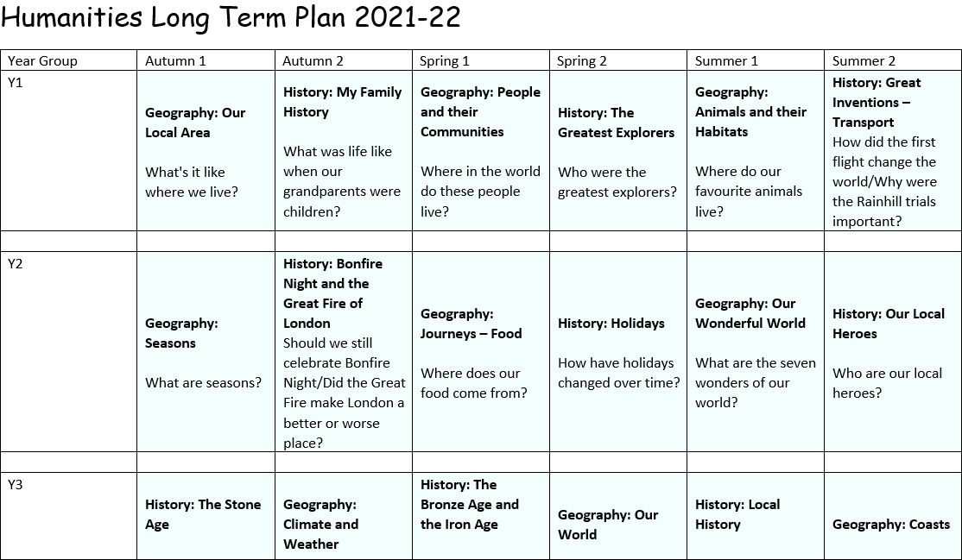Select the Spring 2 column header
This screenshot has width=962, height=560.
582,60
